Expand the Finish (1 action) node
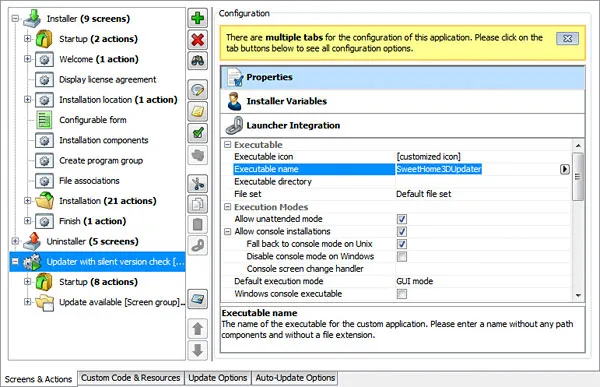600x387 pixels. pyautogui.click(x=28, y=221)
